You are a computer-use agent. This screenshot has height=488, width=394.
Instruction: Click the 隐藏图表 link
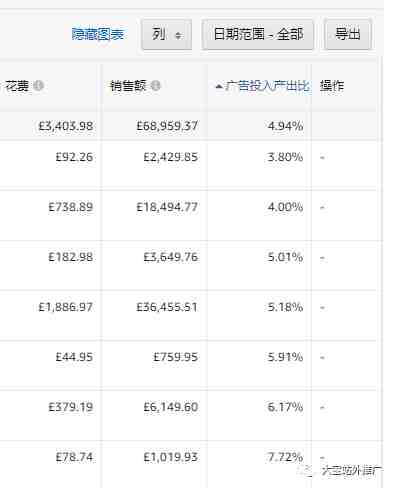coord(98,35)
